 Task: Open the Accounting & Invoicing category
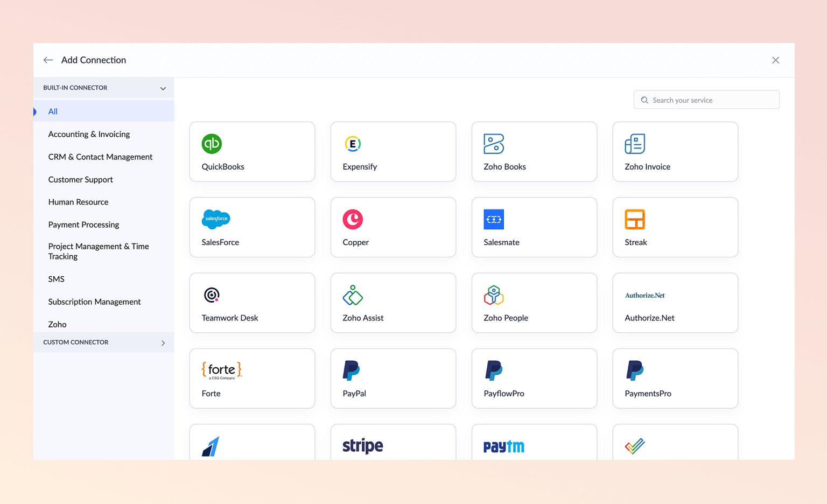89,134
